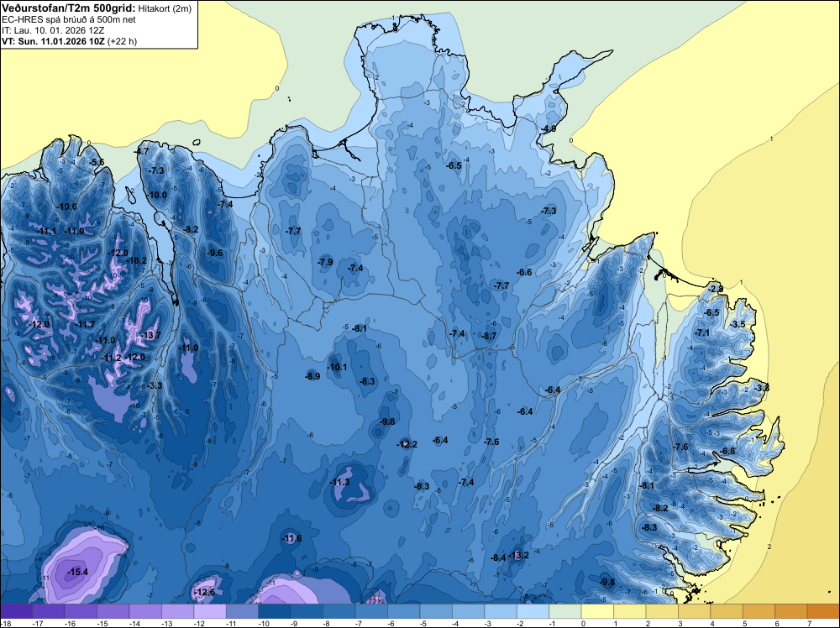Click the -5.6 temperature label
Viewport: 840px width, 628px height.
97,162
